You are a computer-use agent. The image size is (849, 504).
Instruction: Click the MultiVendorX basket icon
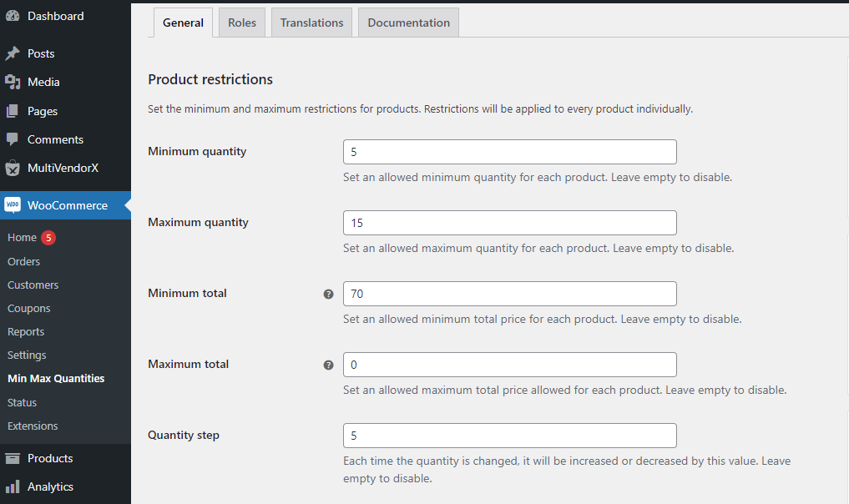coord(13,169)
